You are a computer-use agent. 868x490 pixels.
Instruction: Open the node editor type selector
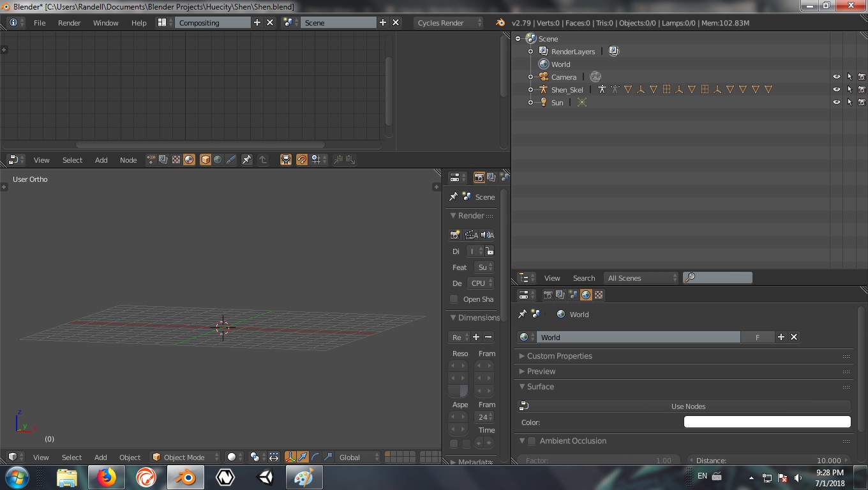16,160
